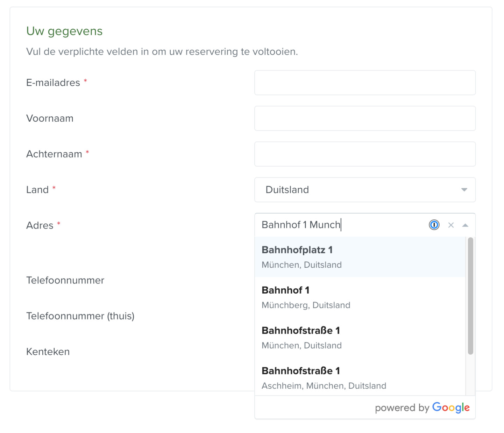504x433 pixels.
Task: Collapse the address suggestions with the up arrow
Action: 465,225
